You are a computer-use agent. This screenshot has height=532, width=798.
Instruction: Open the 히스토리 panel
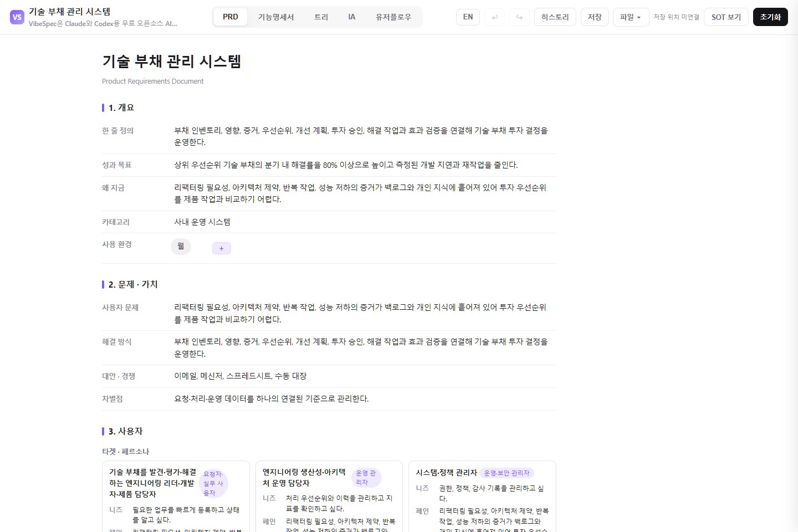[x=555, y=17]
